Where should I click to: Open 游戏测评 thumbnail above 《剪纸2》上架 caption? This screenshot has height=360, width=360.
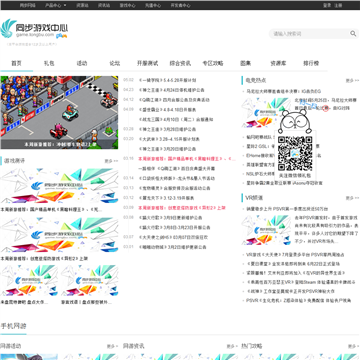[x=59, y=235]
